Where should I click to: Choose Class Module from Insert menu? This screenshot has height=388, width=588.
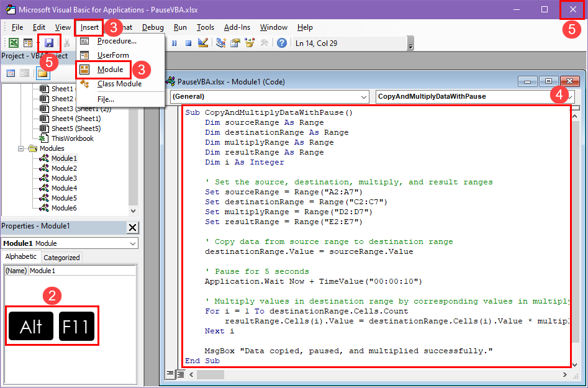click(x=120, y=84)
